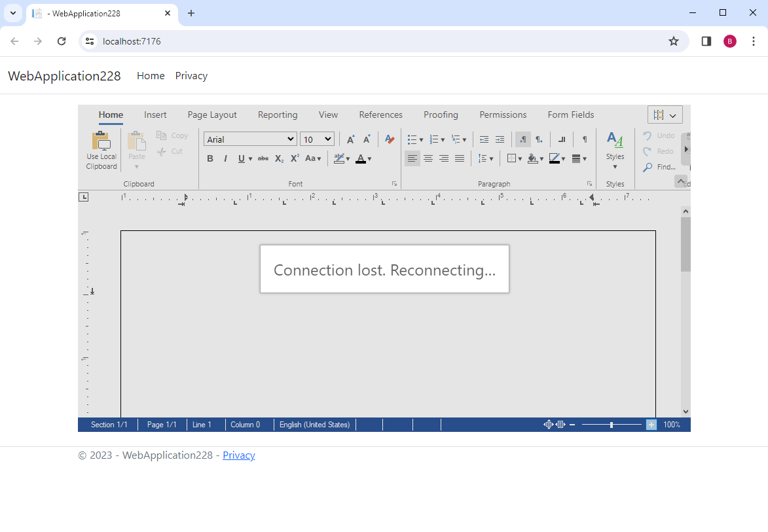Open the Paragraph dialog launcher

coord(589,184)
